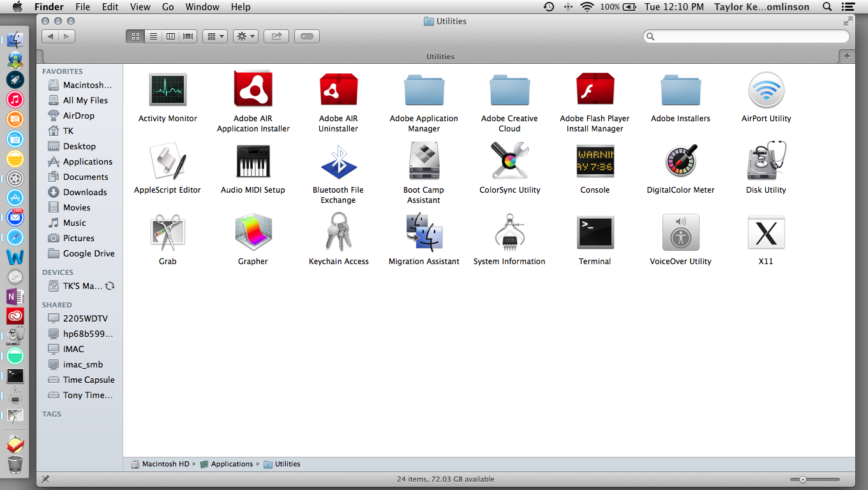Open the File menu

83,7
